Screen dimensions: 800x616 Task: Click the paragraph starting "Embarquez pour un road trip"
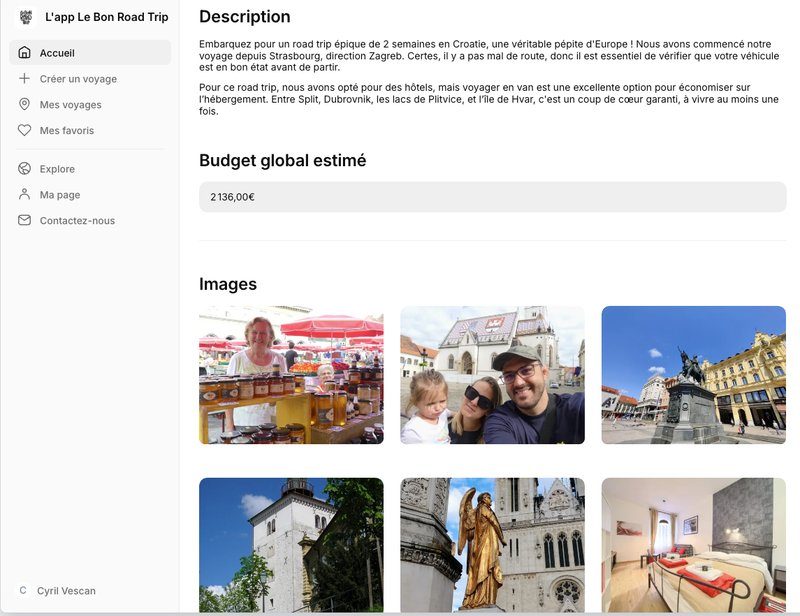[x=489, y=55]
